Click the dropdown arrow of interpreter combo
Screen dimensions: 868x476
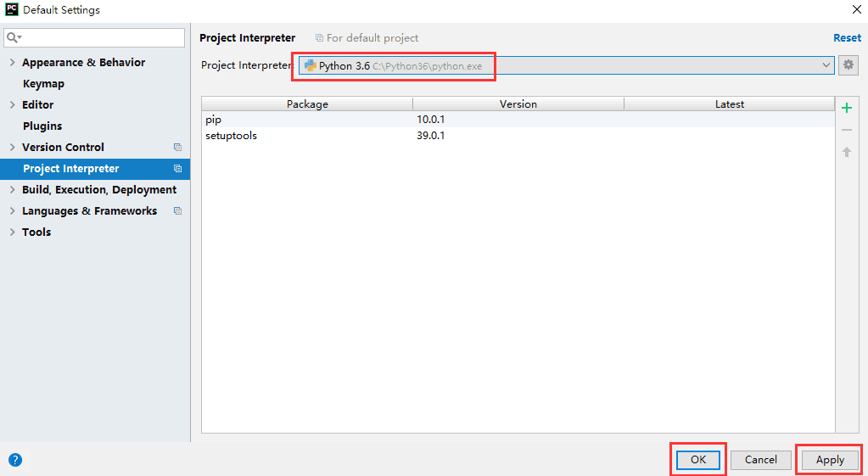click(826, 65)
